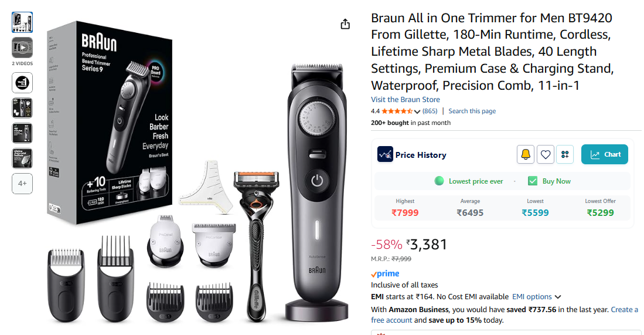Viewport: 644px width, 335px height.
Task: Click Create a free account link
Action: click(505, 315)
